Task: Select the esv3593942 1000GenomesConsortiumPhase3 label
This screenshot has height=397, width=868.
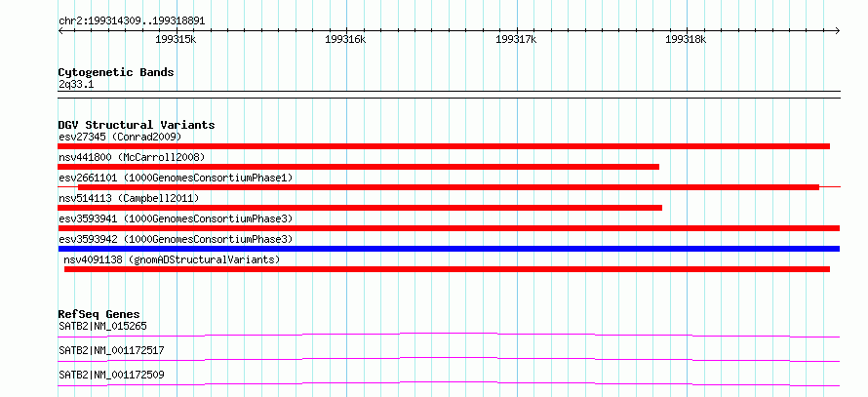Action: (176, 239)
